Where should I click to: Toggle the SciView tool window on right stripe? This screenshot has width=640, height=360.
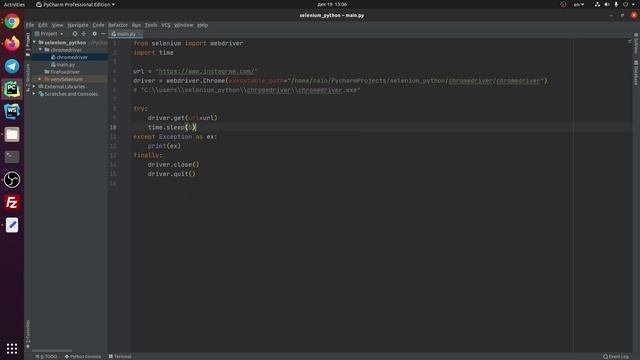click(x=636, y=44)
